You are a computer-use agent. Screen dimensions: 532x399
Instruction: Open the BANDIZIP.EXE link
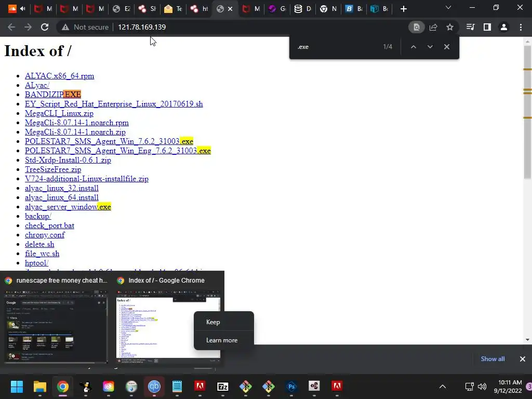pyautogui.click(x=53, y=95)
